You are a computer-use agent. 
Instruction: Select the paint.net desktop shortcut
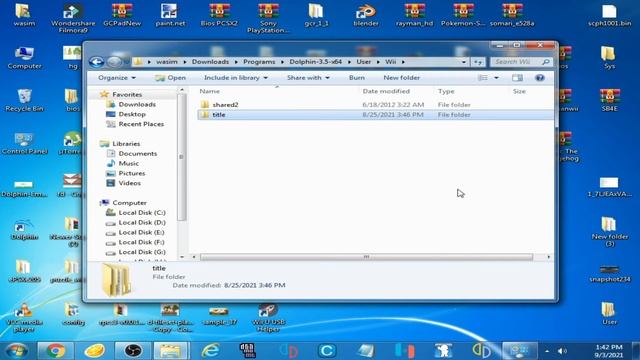pyautogui.click(x=170, y=15)
